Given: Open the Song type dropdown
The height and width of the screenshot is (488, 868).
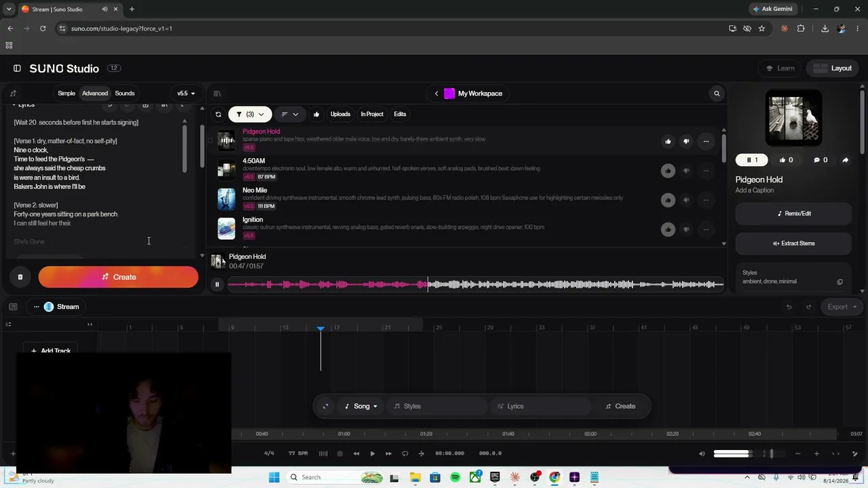Looking at the screenshot, I should (x=361, y=407).
